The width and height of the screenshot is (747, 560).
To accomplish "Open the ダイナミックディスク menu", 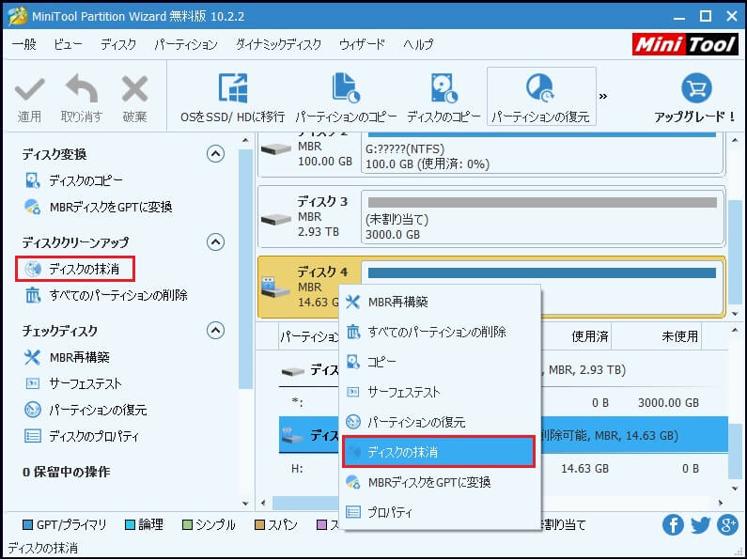I will tap(278, 44).
